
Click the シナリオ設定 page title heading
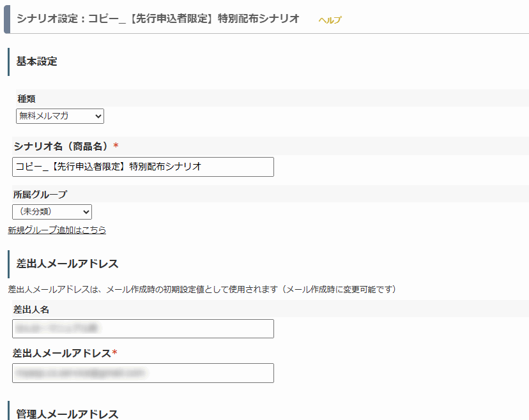point(158,19)
